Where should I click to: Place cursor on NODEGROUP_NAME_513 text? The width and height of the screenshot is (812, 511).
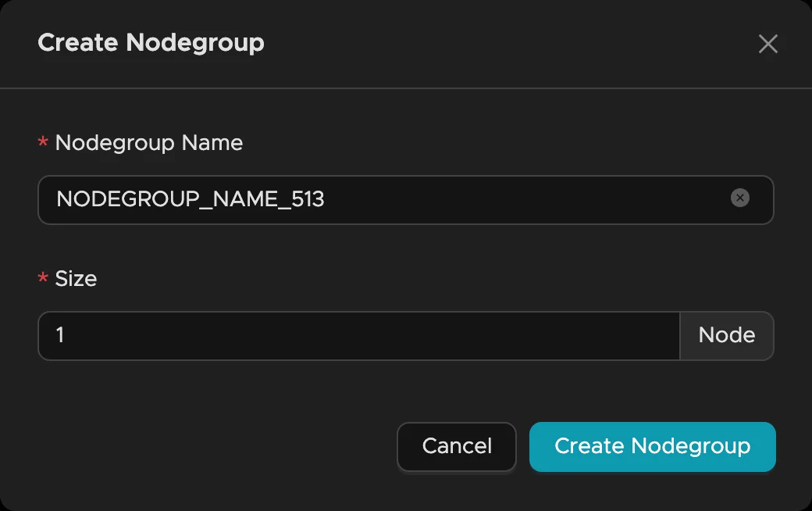[191, 200]
